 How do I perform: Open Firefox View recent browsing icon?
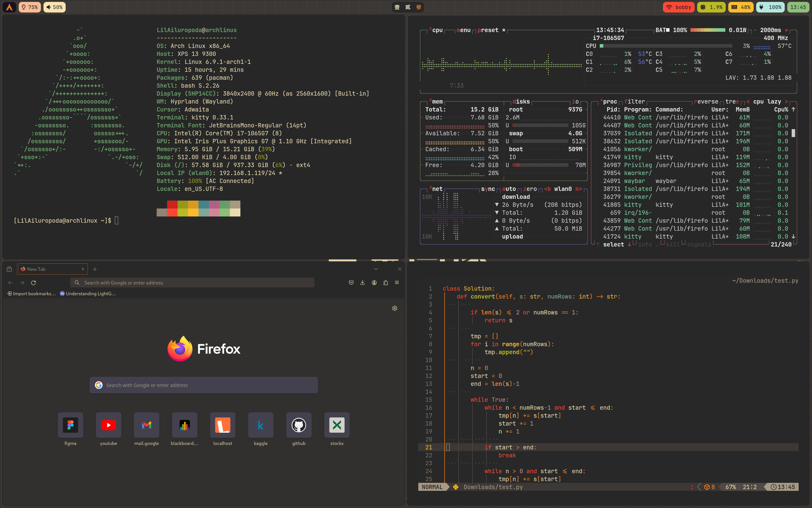click(x=9, y=269)
